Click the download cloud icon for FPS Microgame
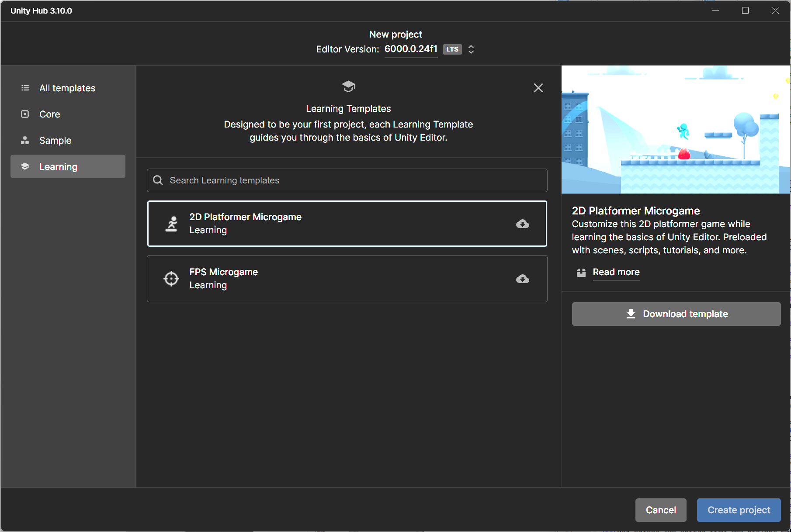Viewport: 791px width, 532px height. (x=523, y=279)
